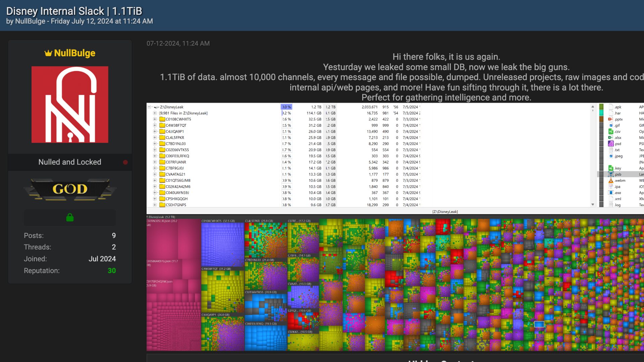The image size is (644, 362).
Task: Click the .jpeg image file type icon
Action: coord(611,156)
